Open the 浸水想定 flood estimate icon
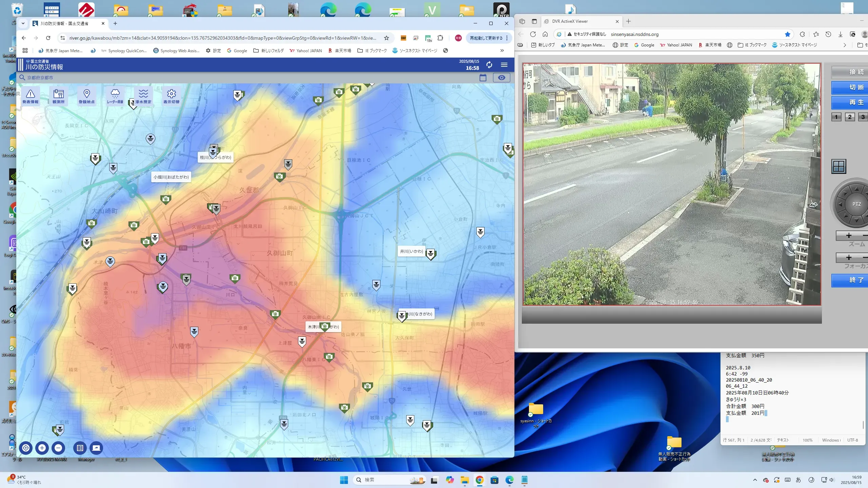The height and width of the screenshot is (488, 868). click(x=143, y=96)
